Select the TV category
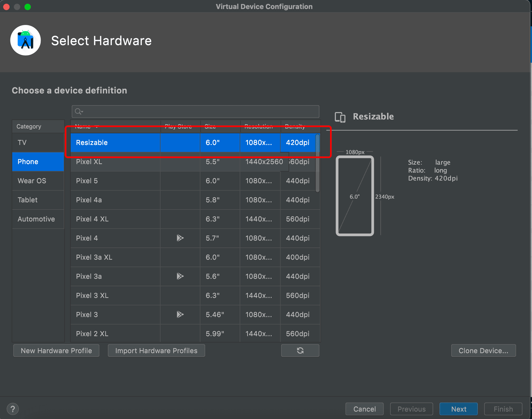The height and width of the screenshot is (419, 532). point(38,143)
